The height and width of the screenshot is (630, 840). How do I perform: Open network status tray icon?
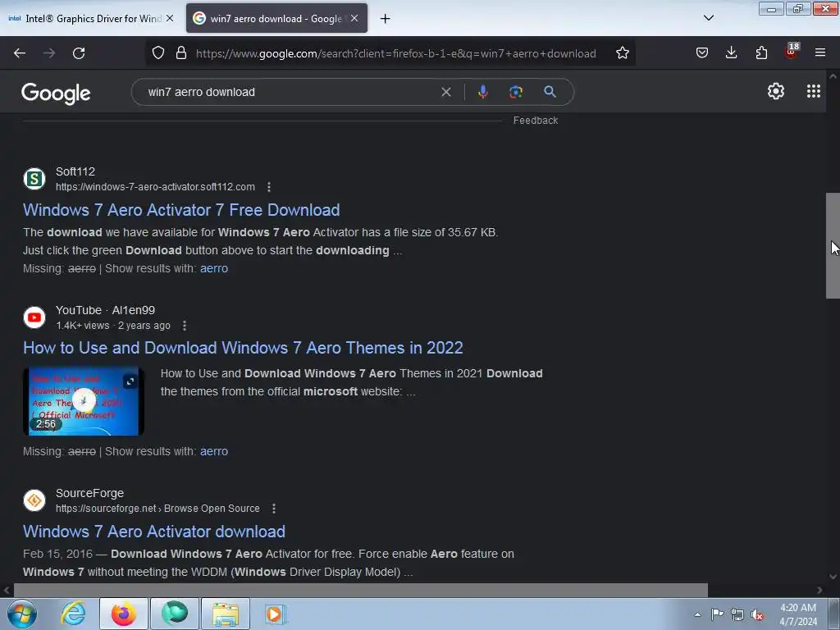tap(737, 614)
